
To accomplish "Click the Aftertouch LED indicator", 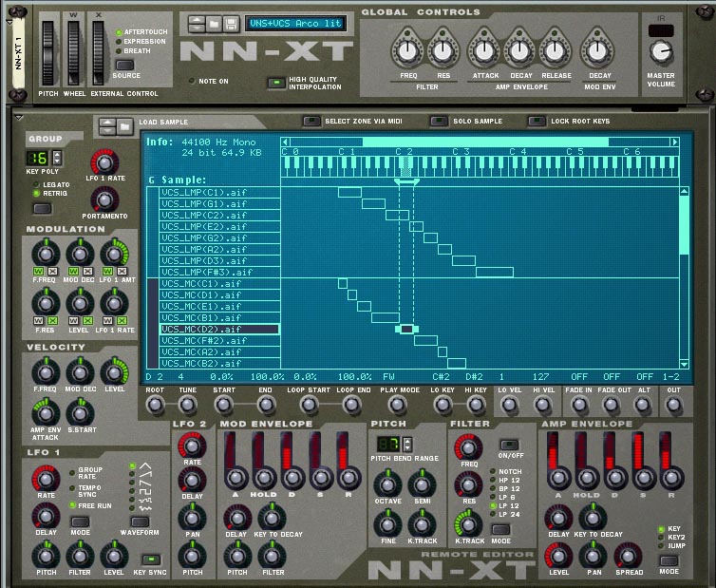I will tap(119, 32).
